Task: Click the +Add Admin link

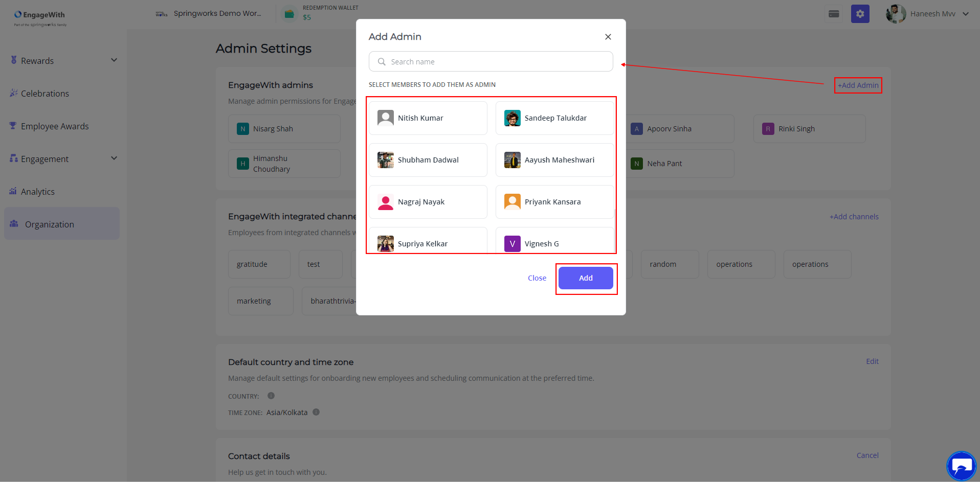Action: [858, 85]
